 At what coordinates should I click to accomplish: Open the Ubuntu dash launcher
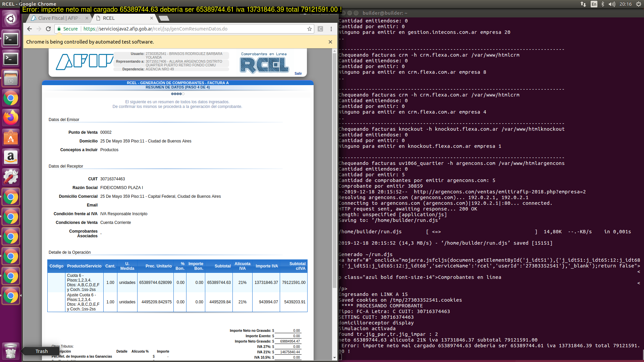[x=11, y=19]
